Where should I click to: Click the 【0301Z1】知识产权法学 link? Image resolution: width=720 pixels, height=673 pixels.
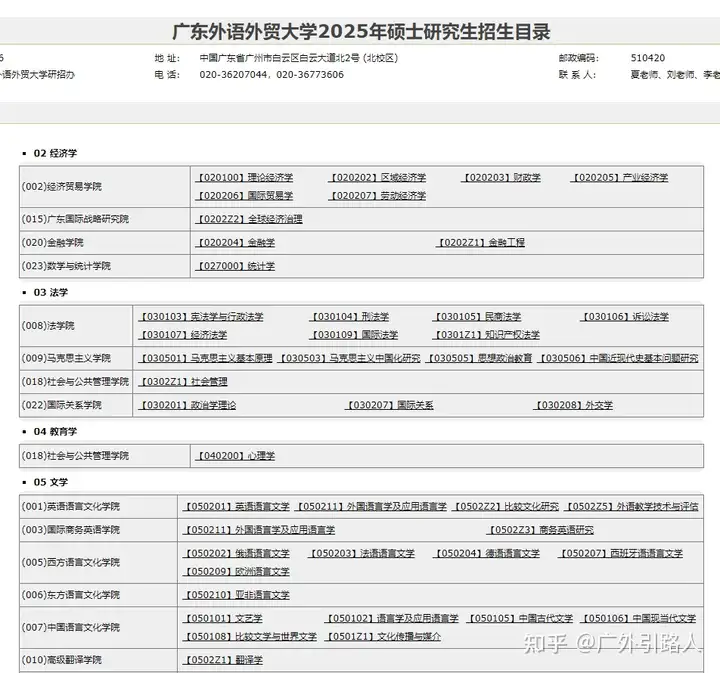click(486, 335)
